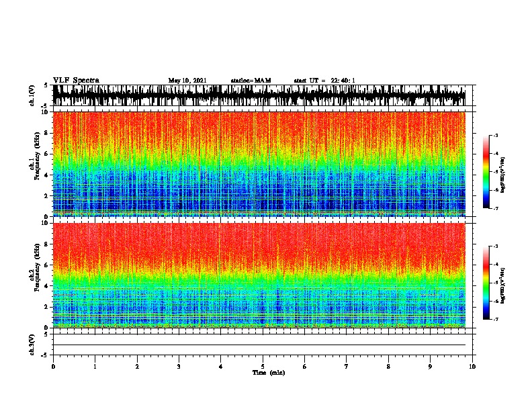Click the "ch.1 Frequency (kHz)" axis label

point(34,156)
